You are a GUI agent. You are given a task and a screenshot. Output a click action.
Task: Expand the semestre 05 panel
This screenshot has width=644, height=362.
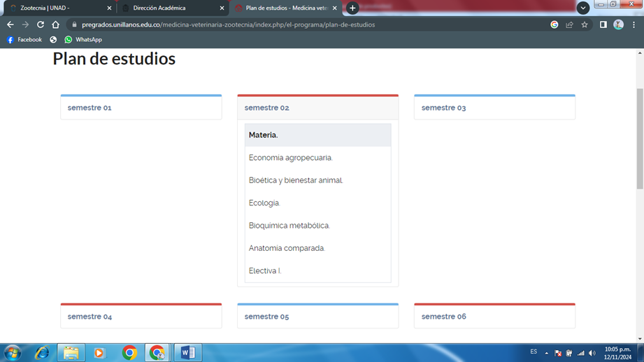[x=266, y=317]
